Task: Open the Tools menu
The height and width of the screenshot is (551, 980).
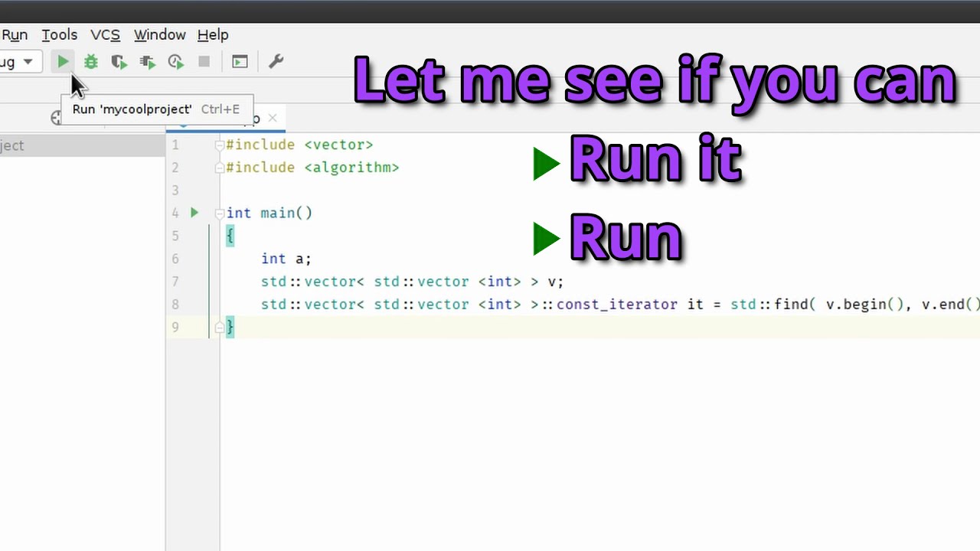Action: point(59,34)
